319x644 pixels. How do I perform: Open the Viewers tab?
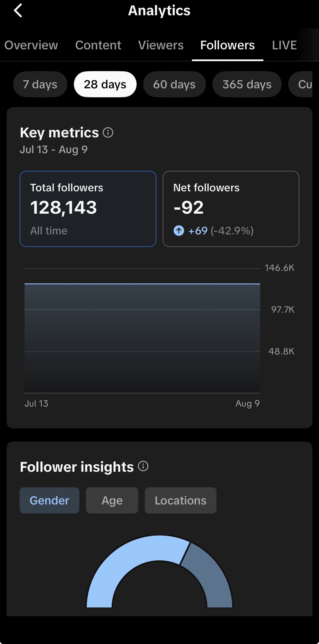(x=161, y=45)
